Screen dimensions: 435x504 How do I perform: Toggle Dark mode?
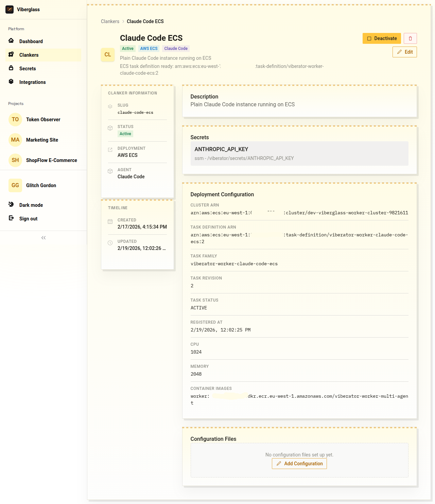tap(31, 205)
